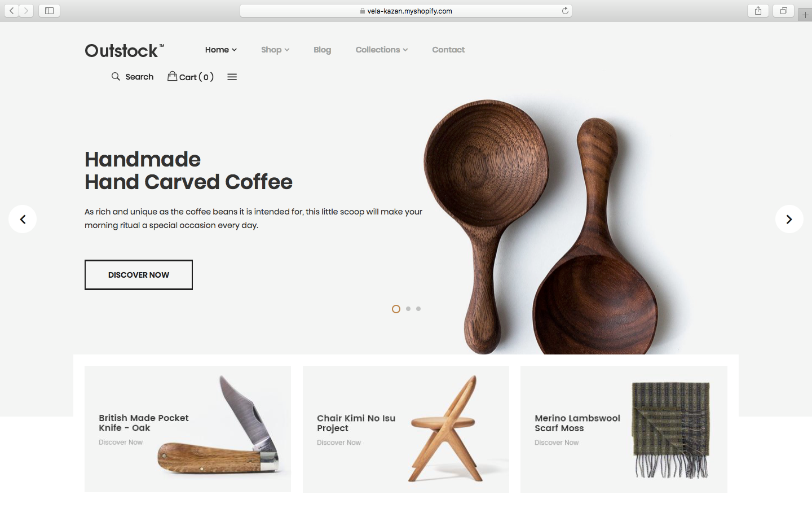812x508 pixels.
Task: Open the Contact menu item
Action: coord(448,50)
